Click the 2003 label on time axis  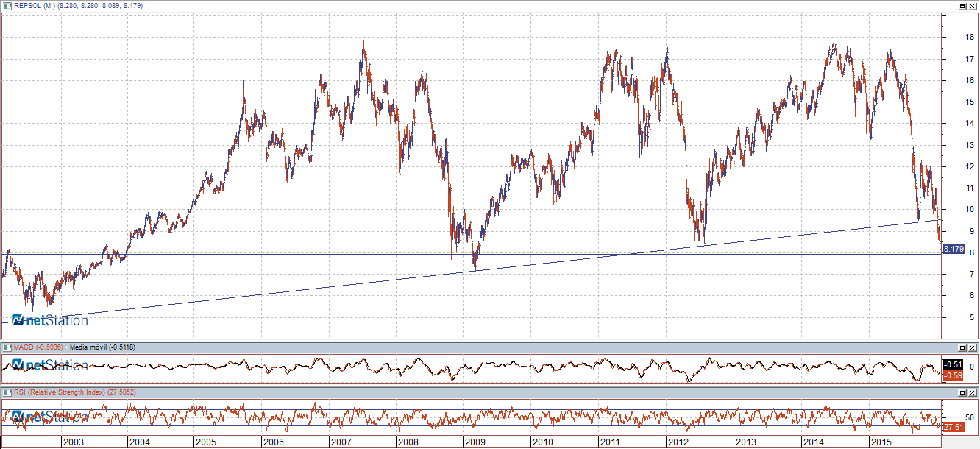72,442
